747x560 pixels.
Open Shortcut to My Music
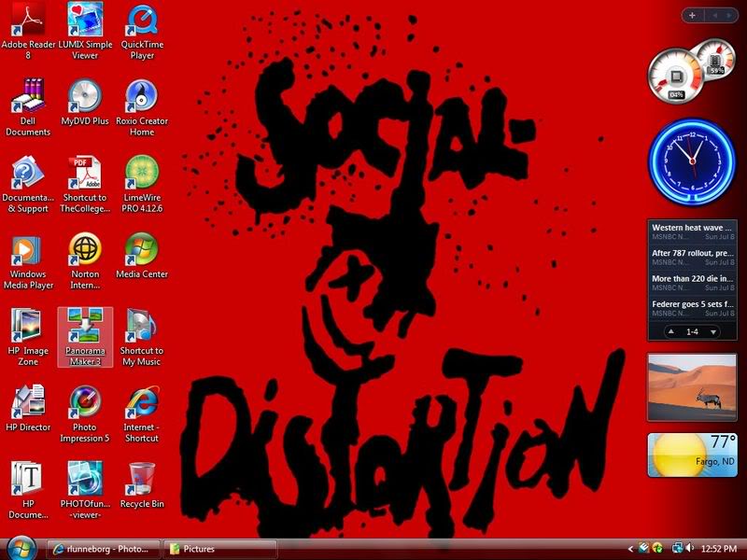(x=142, y=337)
